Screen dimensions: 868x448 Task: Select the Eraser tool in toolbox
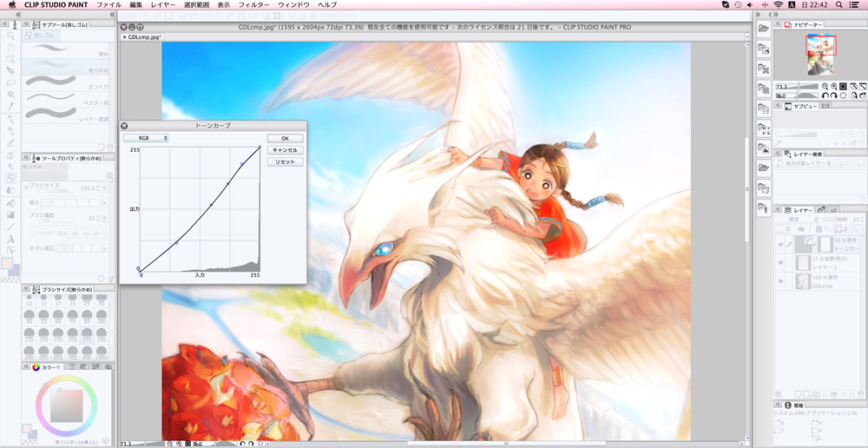(10, 178)
